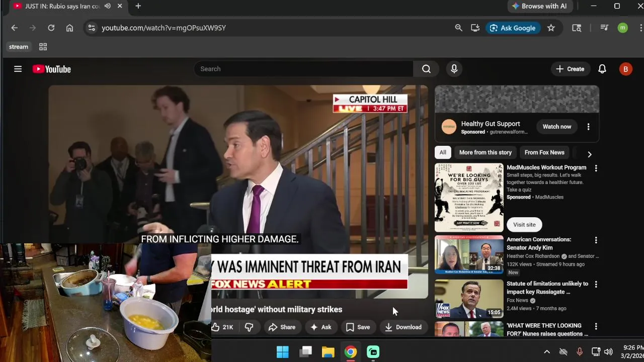Image resolution: width=644 pixels, height=362 pixels.
Task: Click the search magnifier button
Action: pos(426,69)
